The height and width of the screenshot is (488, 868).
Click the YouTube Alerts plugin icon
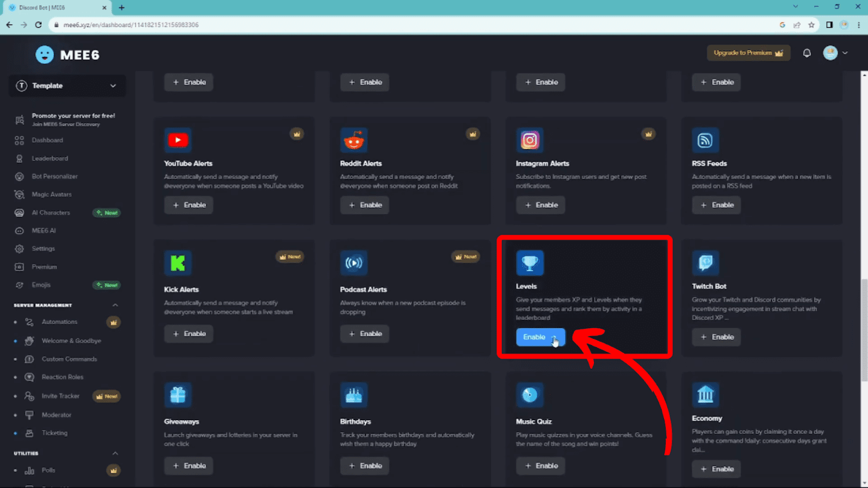(177, 140)
